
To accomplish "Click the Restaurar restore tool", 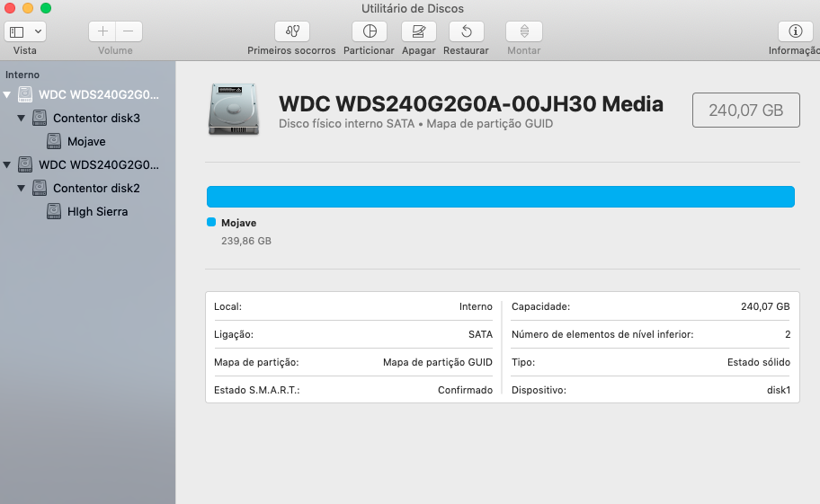I will click(x=466, y=31).
